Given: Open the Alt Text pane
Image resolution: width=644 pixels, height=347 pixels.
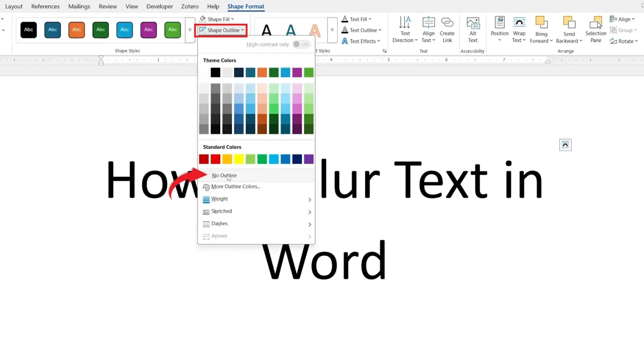Looking at the screenshot, I should click(x=473, y=29).
